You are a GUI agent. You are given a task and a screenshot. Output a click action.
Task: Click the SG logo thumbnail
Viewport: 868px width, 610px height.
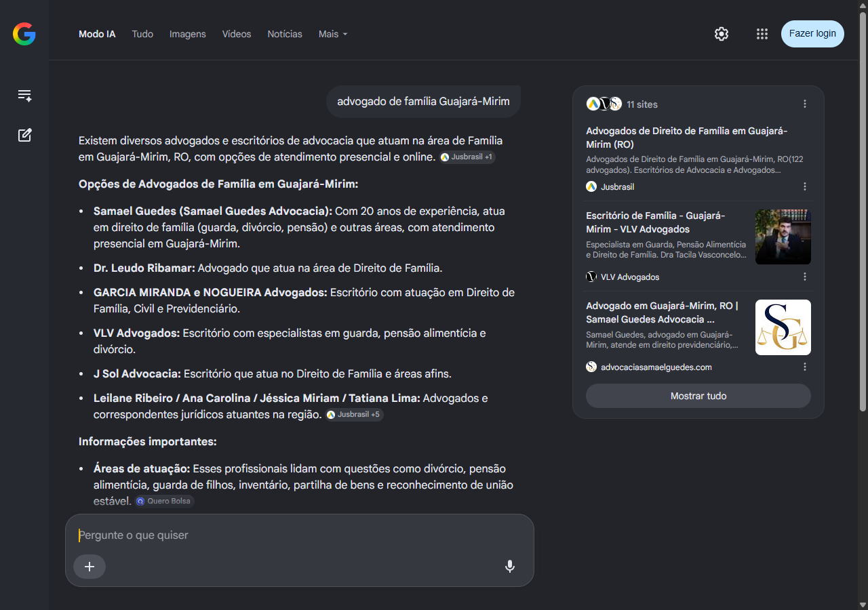click(783, 327)
